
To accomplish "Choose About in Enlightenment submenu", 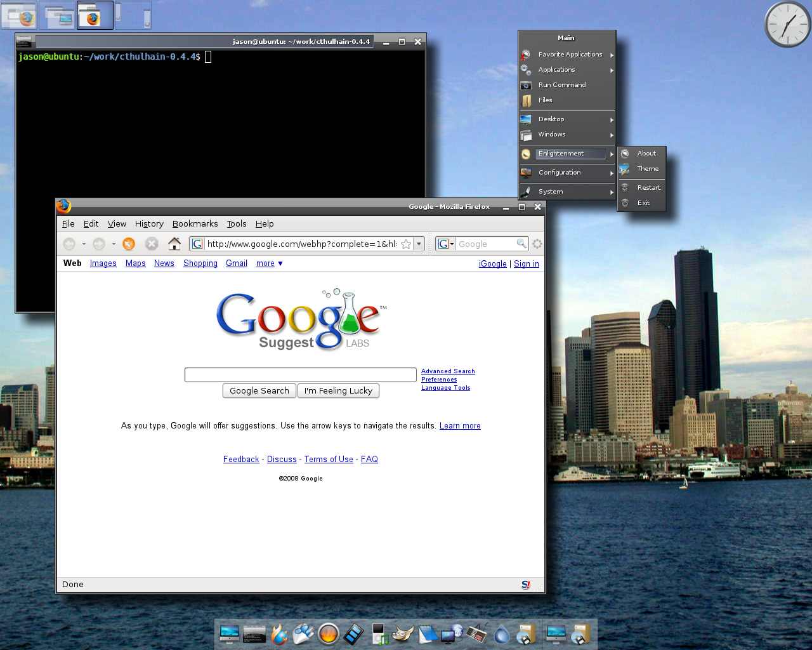I will click(x=642, y=154).
